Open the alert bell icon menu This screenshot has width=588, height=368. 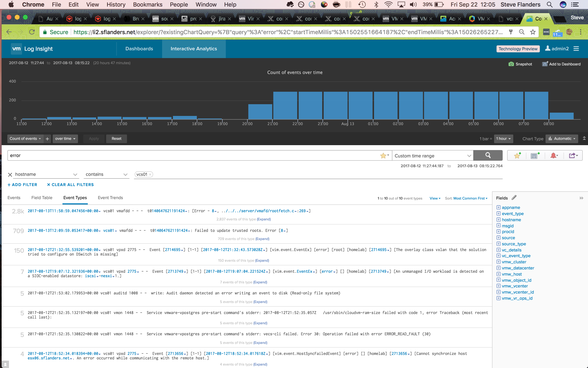coord(554,155)
